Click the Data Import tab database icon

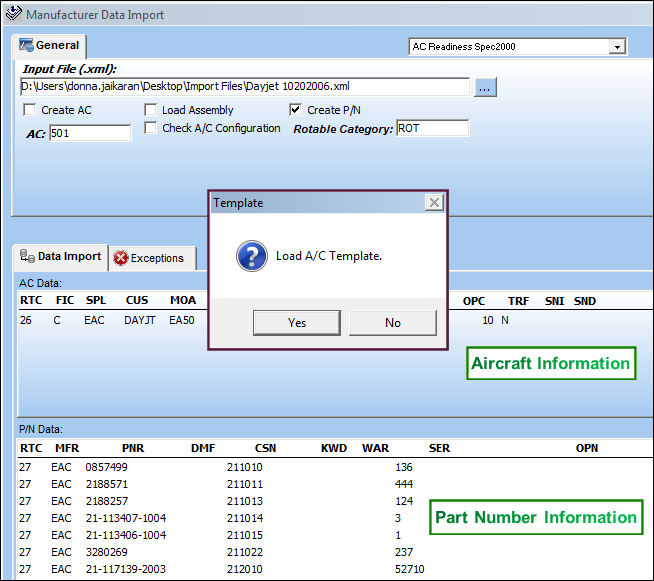click(28, 256)
